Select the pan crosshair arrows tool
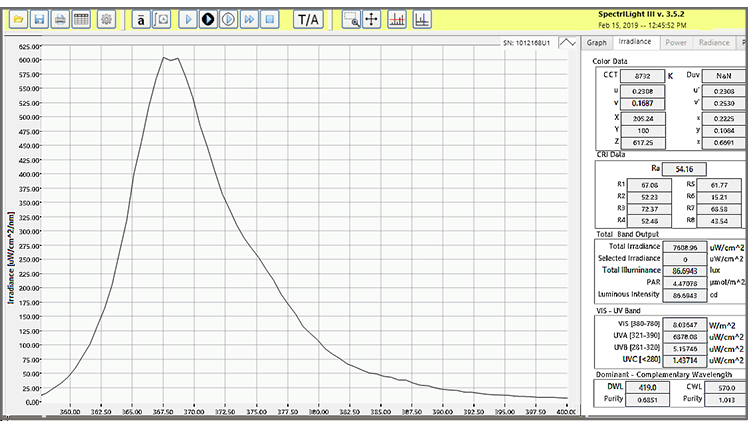The height and width of the screenshot is (433, 753). 371,19
